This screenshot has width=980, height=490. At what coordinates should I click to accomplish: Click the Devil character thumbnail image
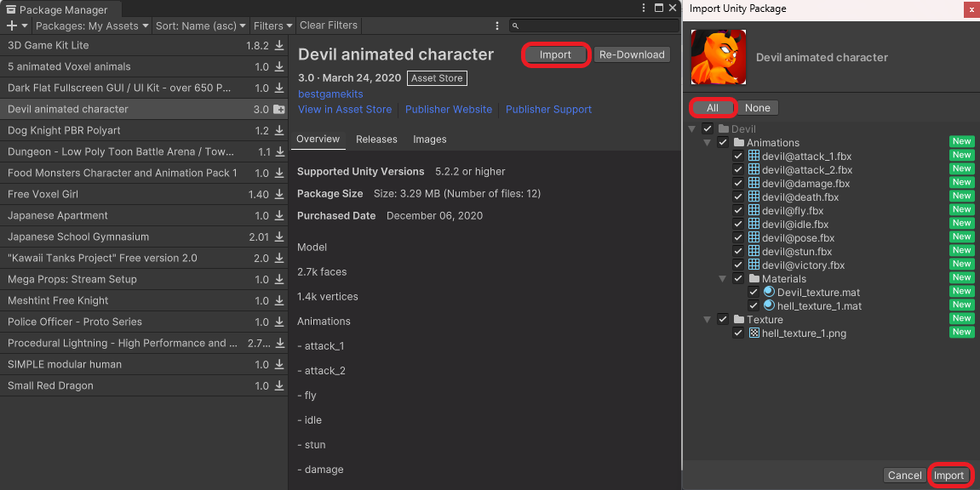click(718, 57)
